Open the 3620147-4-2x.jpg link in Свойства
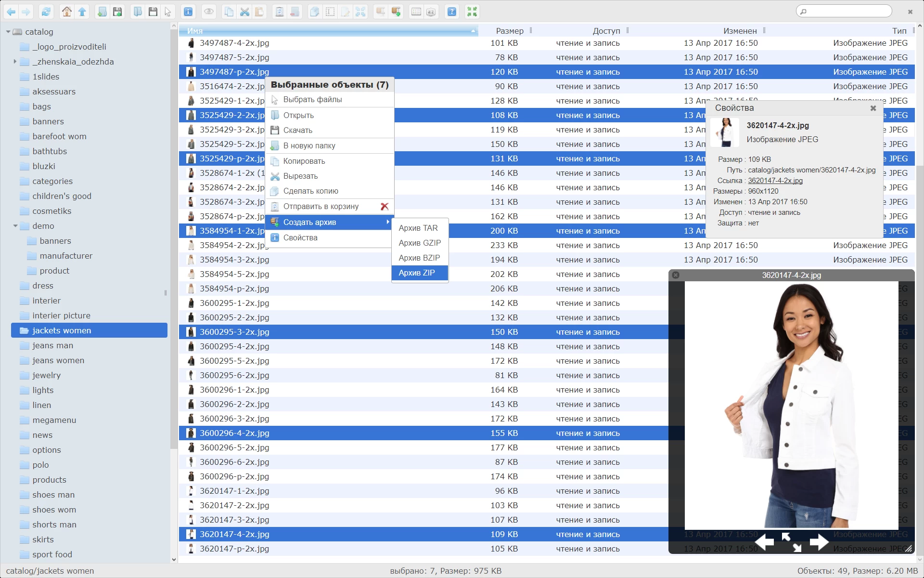Image resolution: width=924 pixels, height=578 pixels. [x=775, y=181]
